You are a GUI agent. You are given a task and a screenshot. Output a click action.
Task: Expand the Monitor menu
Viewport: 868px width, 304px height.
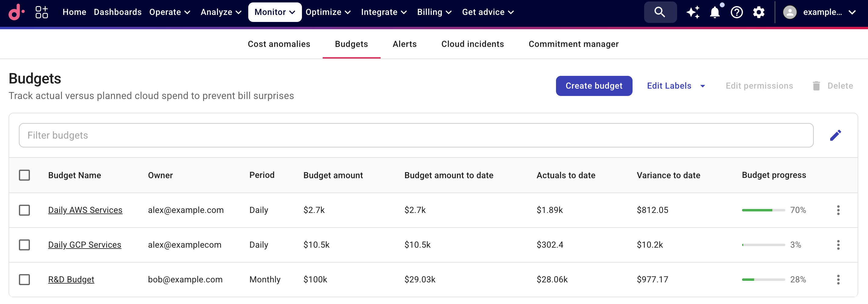[x=275, y=12]
